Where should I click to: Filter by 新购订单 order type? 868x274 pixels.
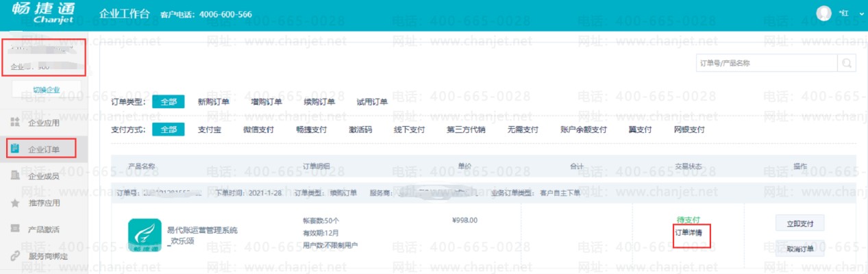(213, 102)
